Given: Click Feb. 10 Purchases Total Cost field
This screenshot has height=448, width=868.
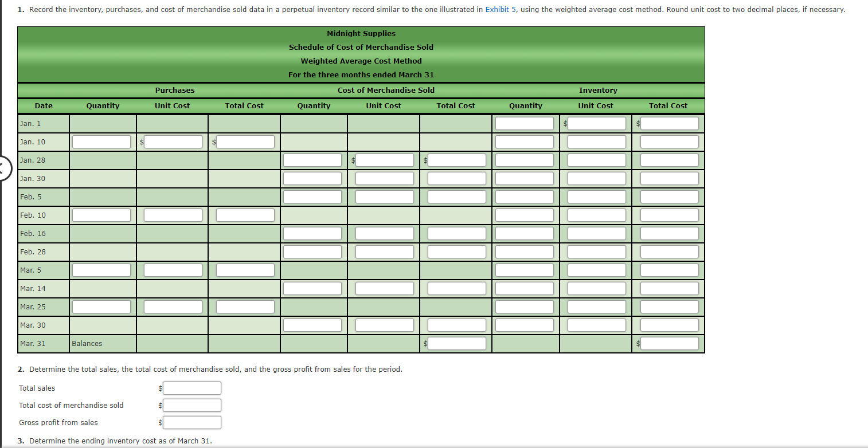Looking at the screenshot, I should point(245,215).
